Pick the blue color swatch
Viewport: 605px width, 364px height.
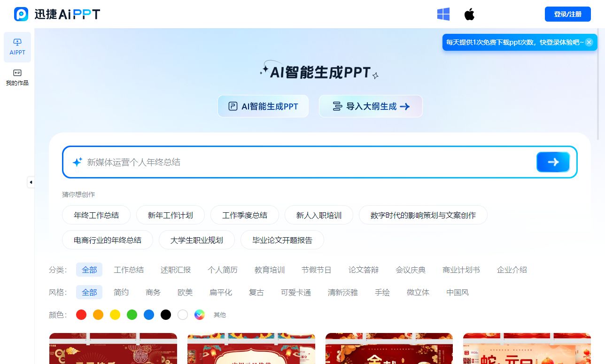tap(149, 315)
